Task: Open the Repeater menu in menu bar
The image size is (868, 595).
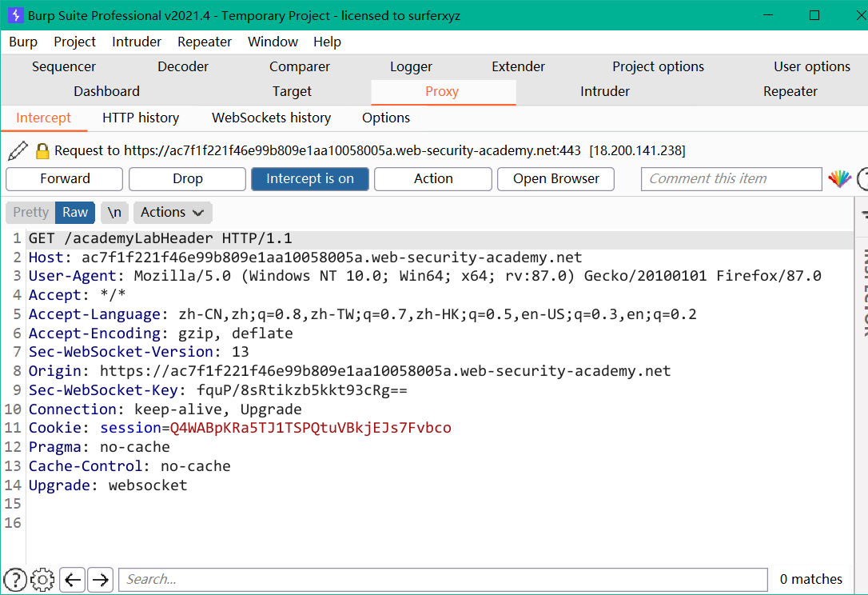Action: 205,42
